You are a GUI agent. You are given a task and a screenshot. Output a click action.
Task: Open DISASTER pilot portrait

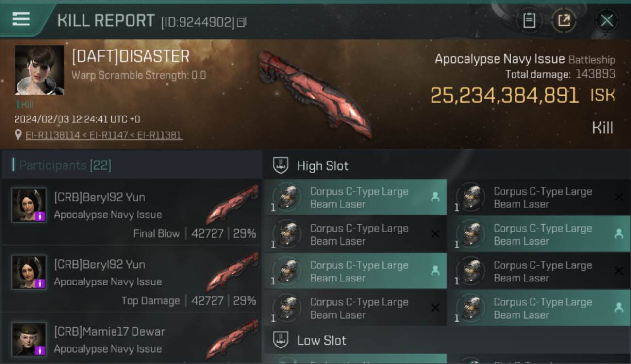[39, 70]
